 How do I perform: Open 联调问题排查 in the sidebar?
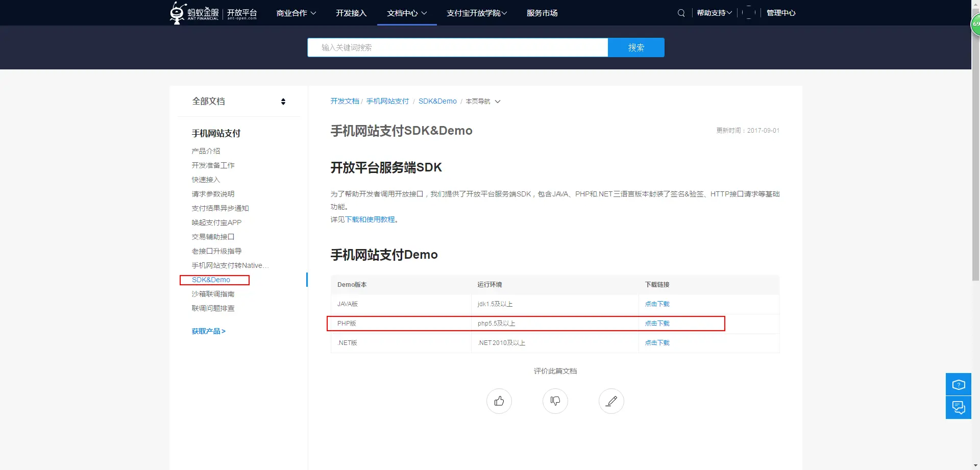213,308
